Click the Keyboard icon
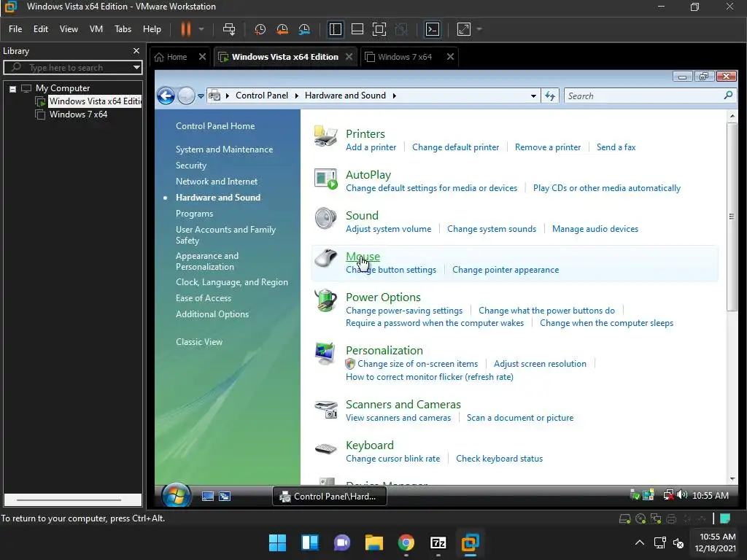 (326, 448)
